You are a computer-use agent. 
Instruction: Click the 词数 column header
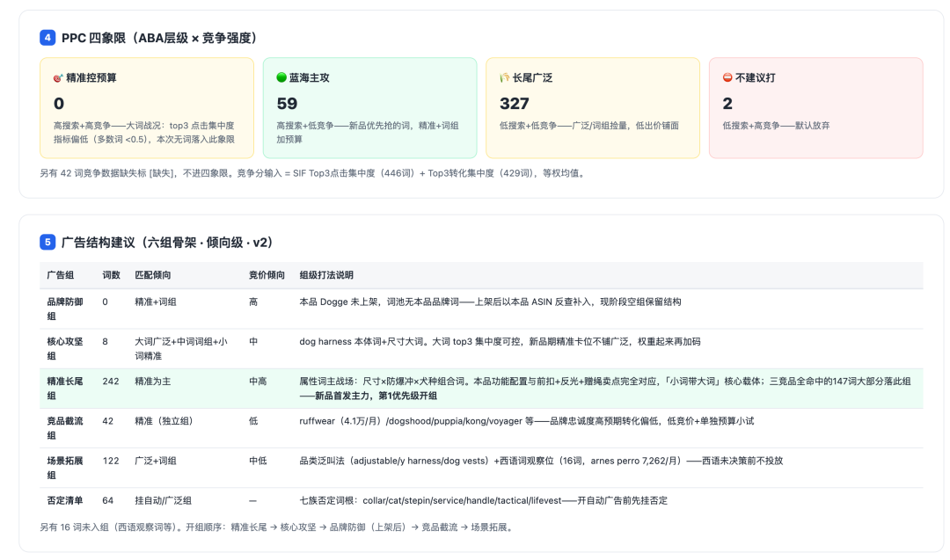tap(112, 275)
